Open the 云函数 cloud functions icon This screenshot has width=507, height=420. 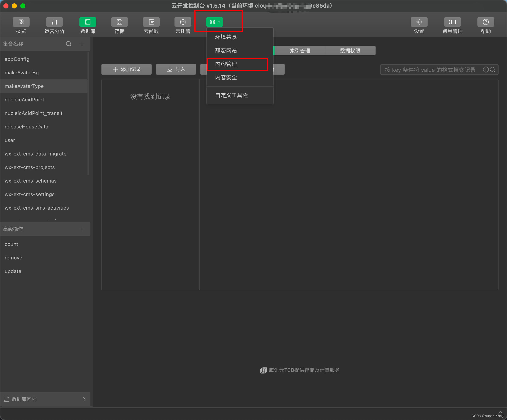click(151, 22)
